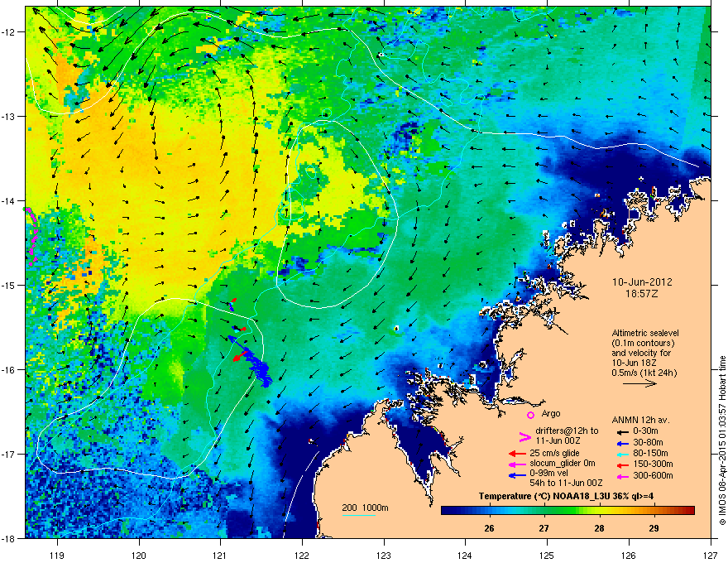Click the longitude label '122'

click(x=302, y=555)
